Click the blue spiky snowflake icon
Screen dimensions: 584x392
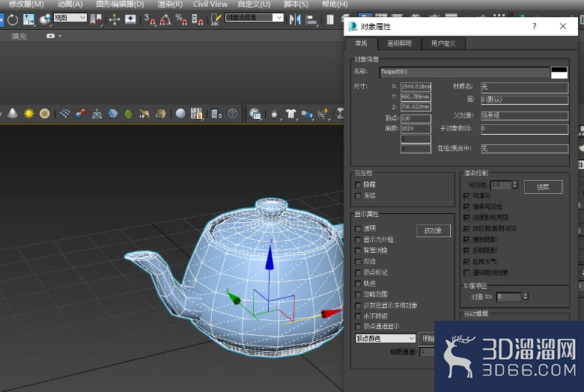112,113
